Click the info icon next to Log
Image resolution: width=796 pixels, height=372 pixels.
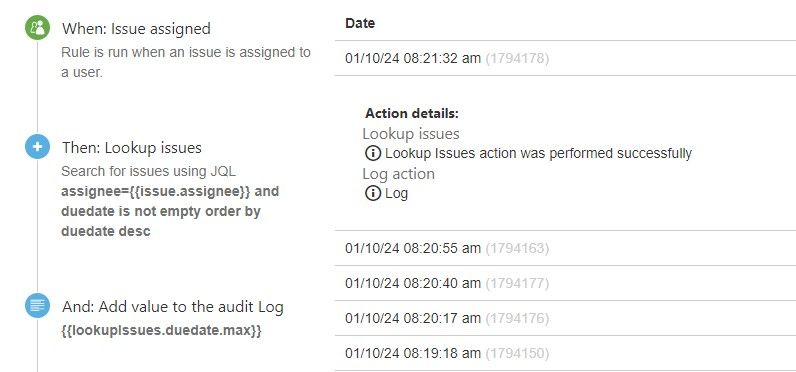tap(373, 193)
